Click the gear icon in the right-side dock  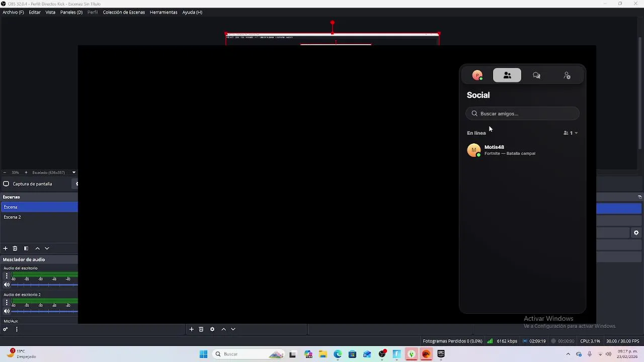pos(636,233)
